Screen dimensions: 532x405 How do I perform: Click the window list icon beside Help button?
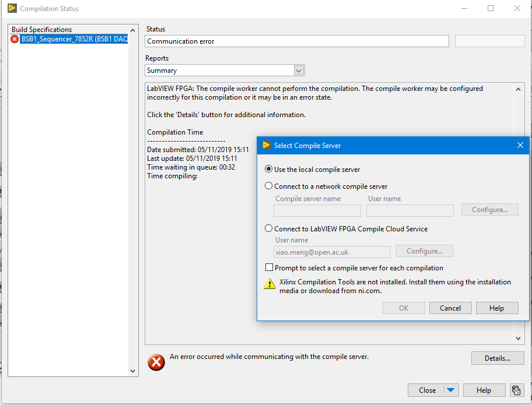(516, 390)
